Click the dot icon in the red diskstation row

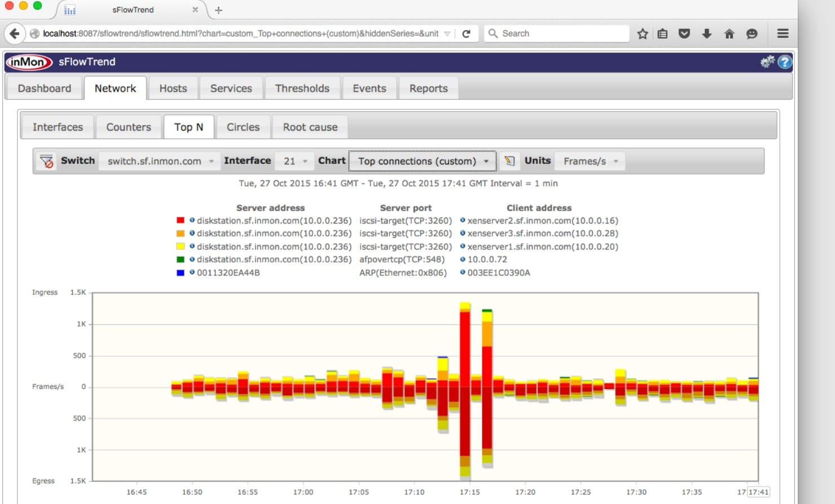192,220
